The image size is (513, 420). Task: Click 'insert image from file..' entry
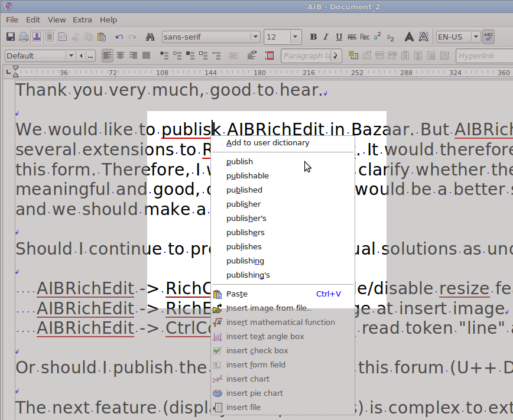pyautogui.click(x=268, y=308)
